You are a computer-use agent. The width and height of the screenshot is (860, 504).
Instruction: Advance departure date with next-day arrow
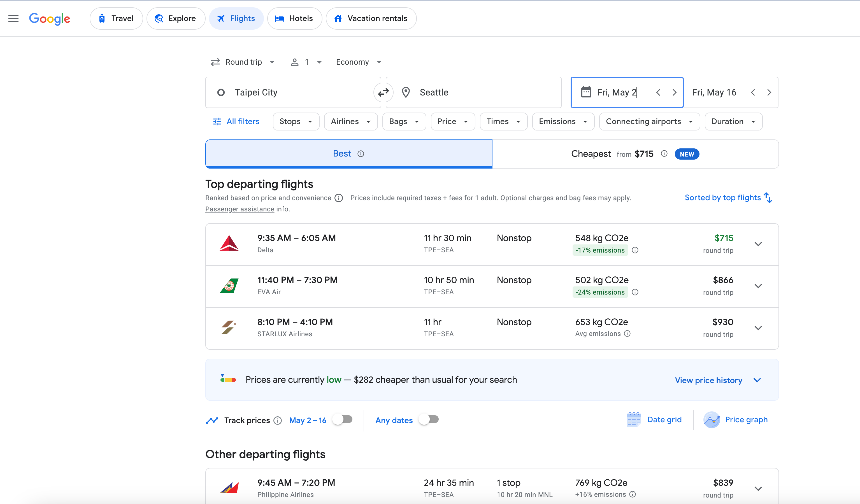(x=674, y=92)
